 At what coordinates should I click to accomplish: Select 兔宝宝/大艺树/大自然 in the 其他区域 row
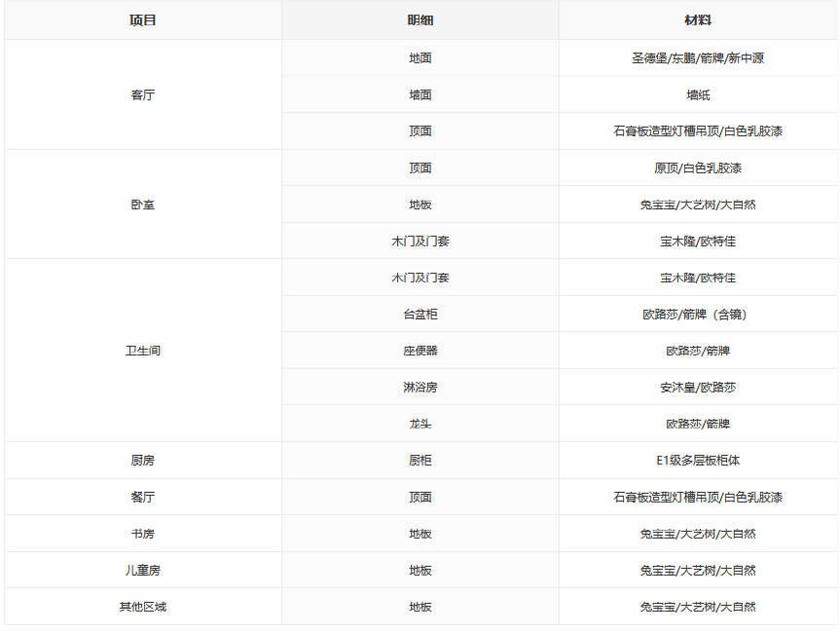[698, 607]
